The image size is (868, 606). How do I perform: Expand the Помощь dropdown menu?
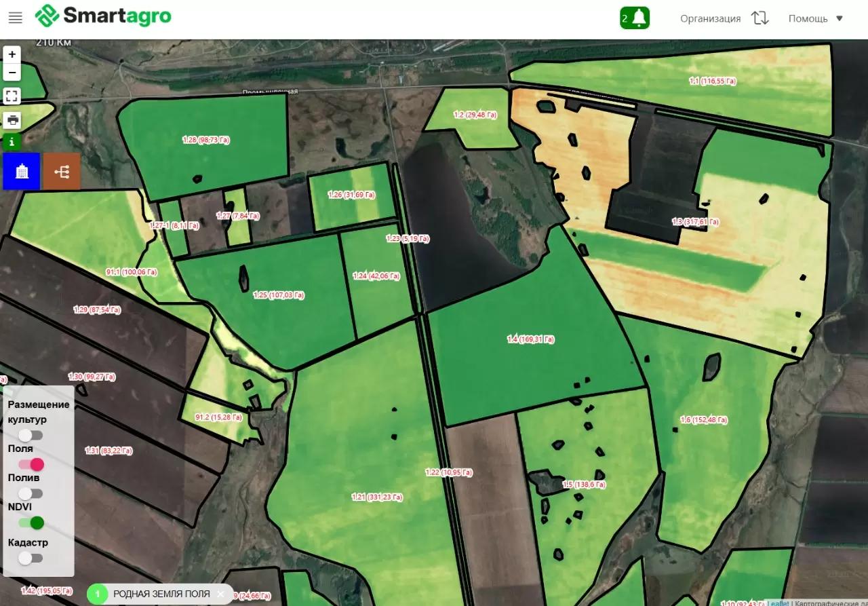(815, 18)
